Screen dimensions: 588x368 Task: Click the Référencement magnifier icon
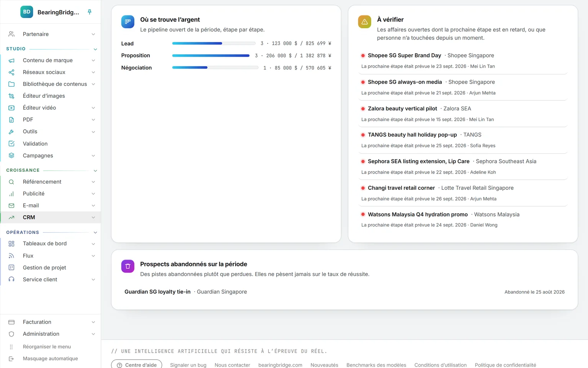[x=11, y=182]
